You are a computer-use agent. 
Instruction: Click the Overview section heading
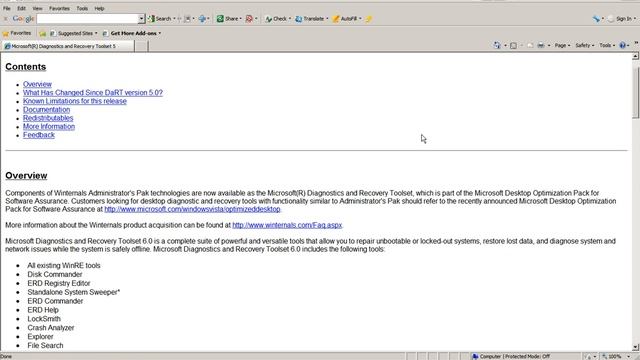(x=26, y=176)
